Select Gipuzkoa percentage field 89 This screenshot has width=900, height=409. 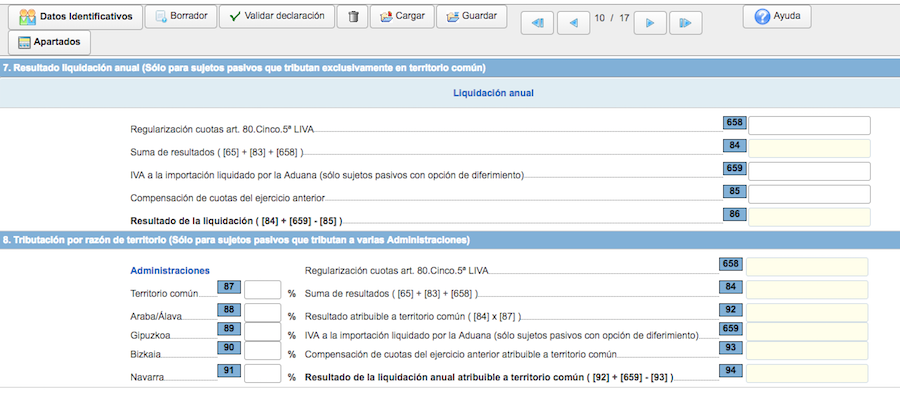pyautogui.click(x=262, y=332)
